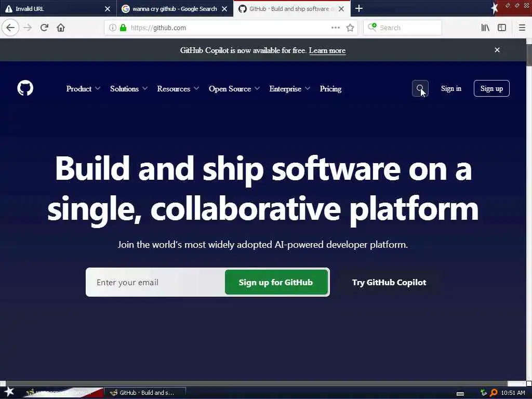Reload the page with refresh icon

tap(44, 28)
